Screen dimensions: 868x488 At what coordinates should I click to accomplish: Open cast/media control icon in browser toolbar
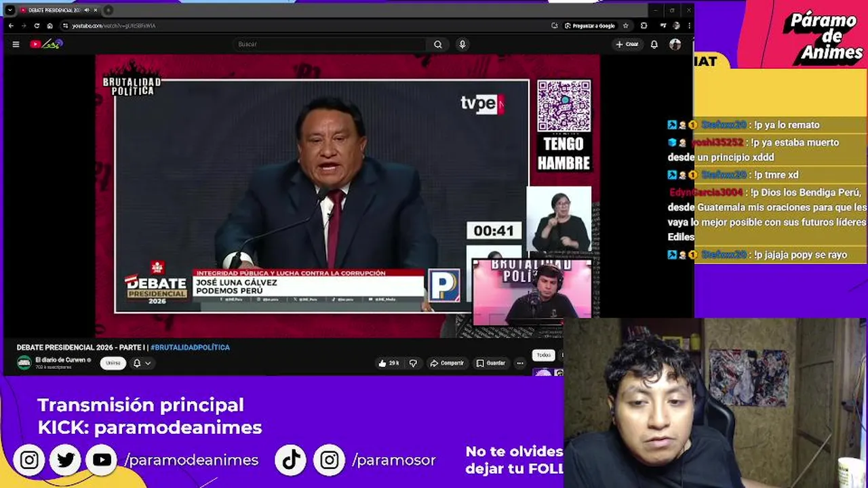pyautogui.click(x=663, y=26)
